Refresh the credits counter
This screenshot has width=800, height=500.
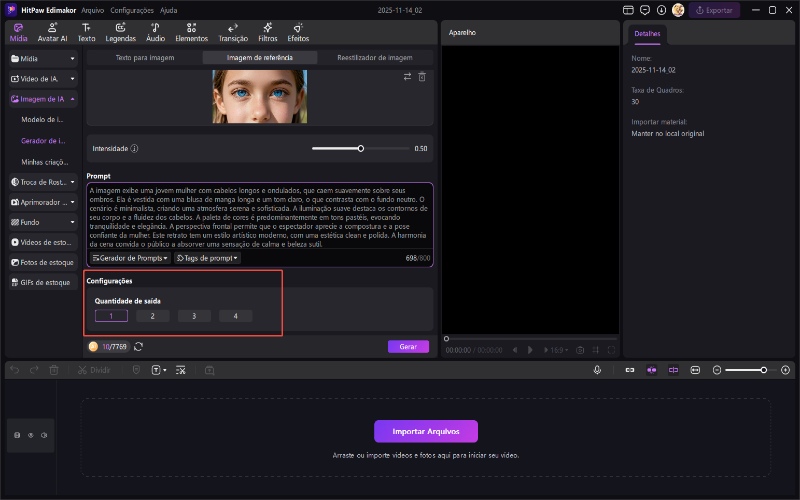click(x=138, y=346)
